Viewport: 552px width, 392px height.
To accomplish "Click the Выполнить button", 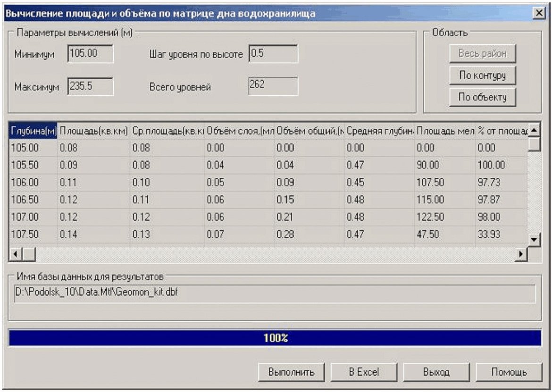I will point(291,371).
